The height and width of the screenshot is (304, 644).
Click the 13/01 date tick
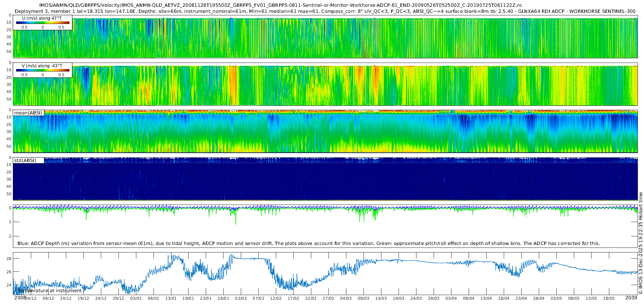pyautogui.click(x=171, y=298)
